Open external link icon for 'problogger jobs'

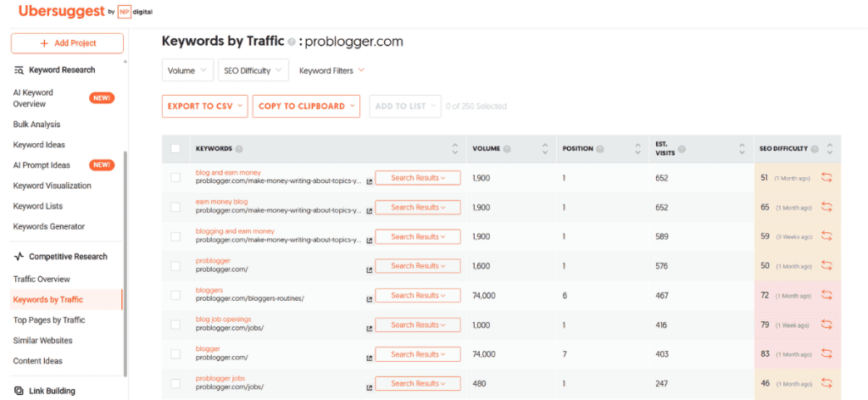pyautogui.click(x=370, y=387)
